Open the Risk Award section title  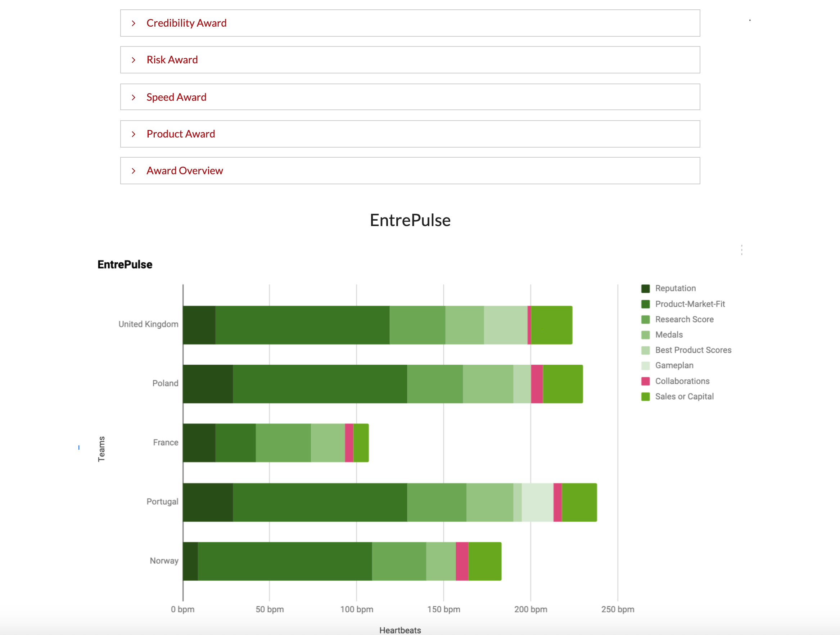point(172,60)
